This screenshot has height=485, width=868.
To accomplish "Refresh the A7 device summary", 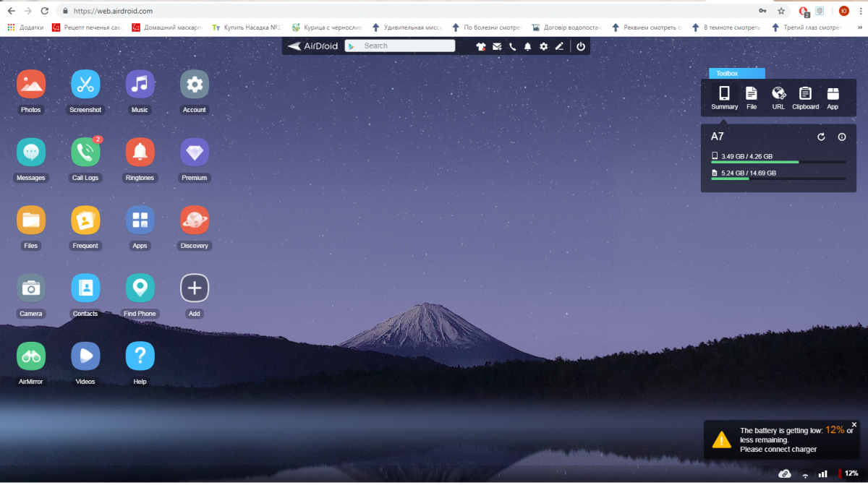I will 821,137.
